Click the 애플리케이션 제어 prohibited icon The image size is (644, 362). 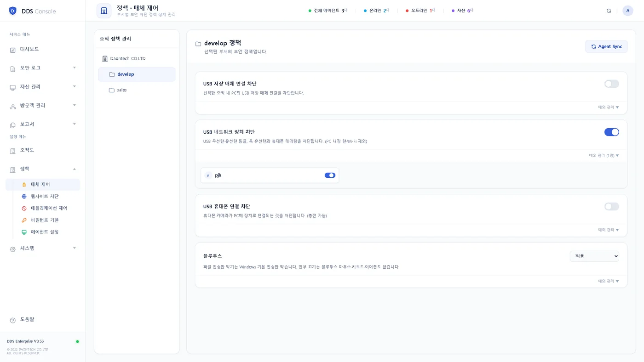[24, 209]
